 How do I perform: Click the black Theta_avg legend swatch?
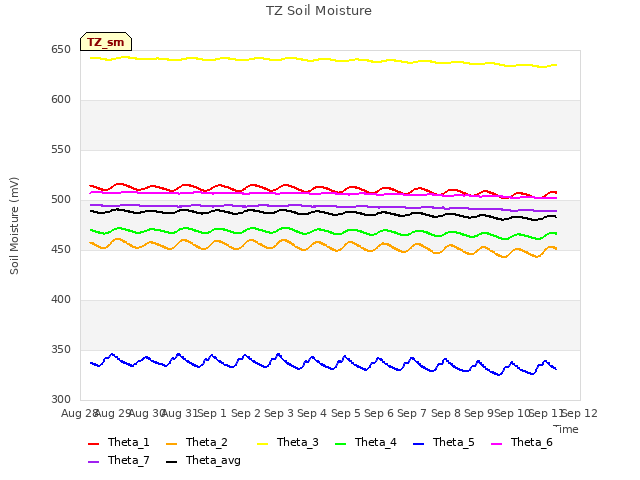[171, 462]
